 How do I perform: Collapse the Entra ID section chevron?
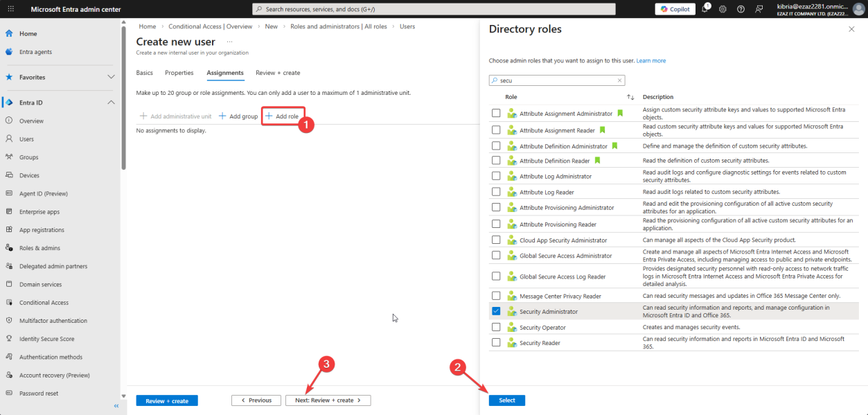click(111, 103)
